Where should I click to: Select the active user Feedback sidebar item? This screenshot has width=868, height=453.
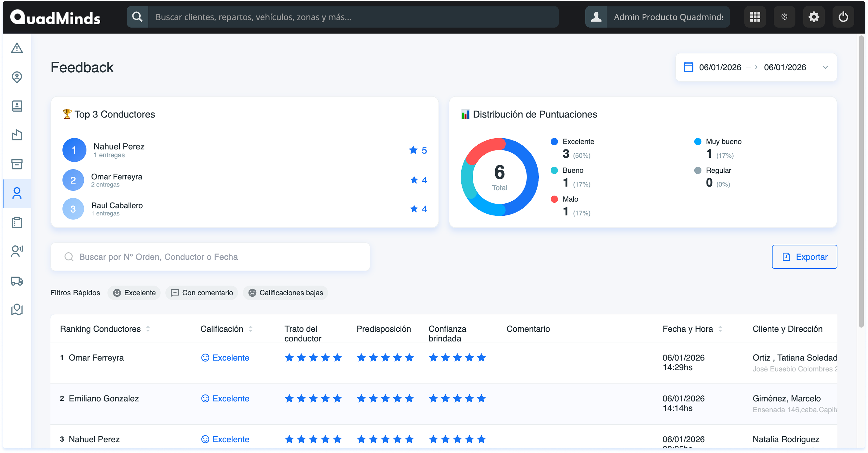click(17, 193)
